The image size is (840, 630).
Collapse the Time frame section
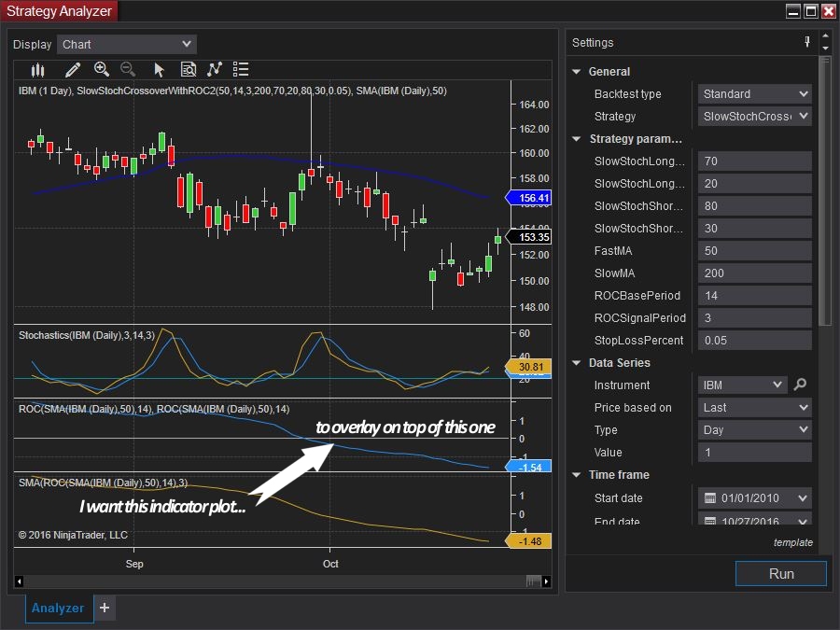click(x=577, y=475)
